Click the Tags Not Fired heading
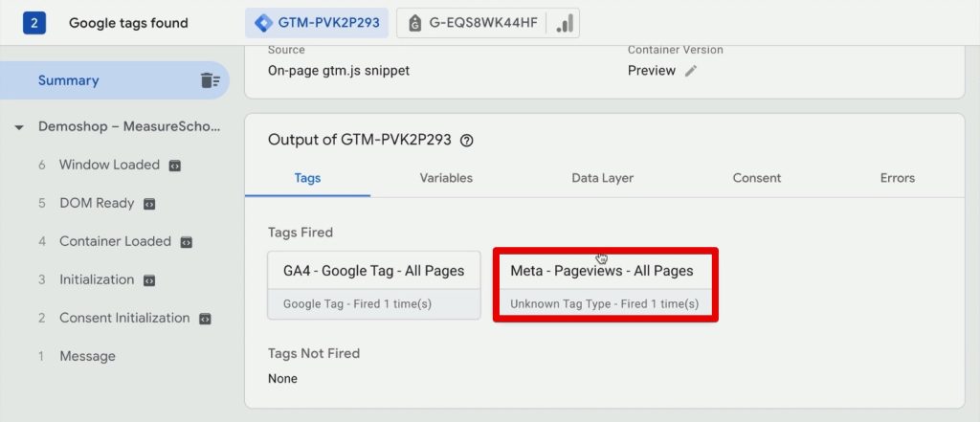Image resolution: width=980 pixels, height=422 pixels. (314, 353)
